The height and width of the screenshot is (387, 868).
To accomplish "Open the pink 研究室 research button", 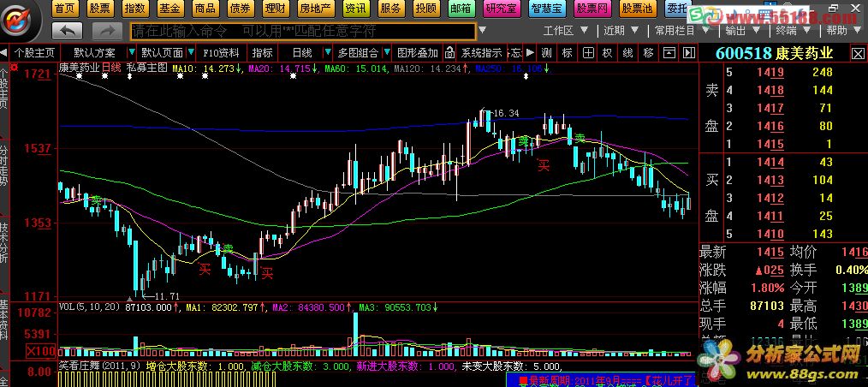I will (x=502, y=8).
